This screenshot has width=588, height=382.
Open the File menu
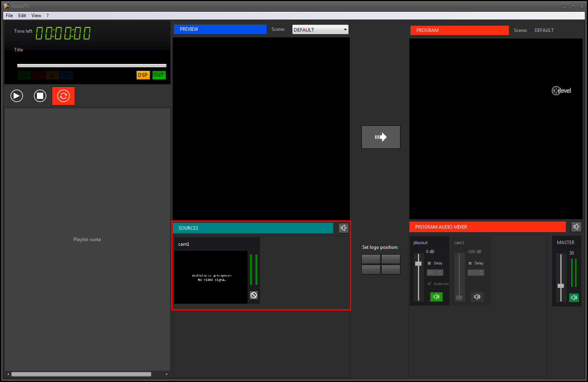(x=9, y=16)
